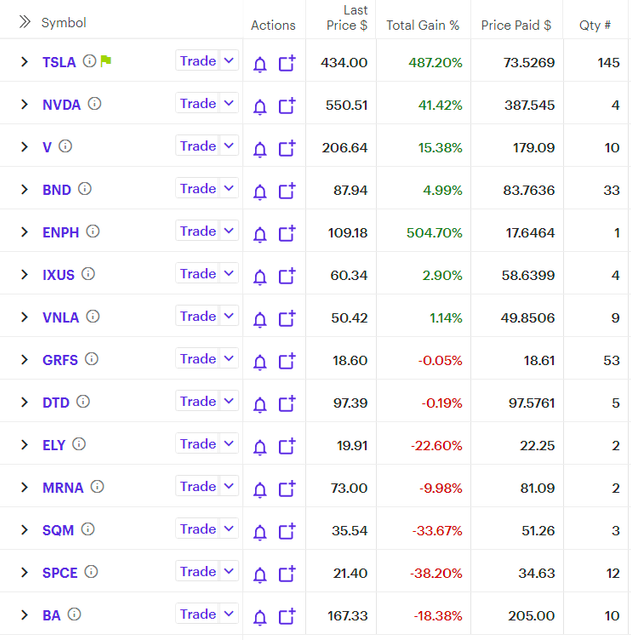Screen dimensions: 631x640
Task: Open Trade dropdown arrow for V
Action: (x=229, y=145)
